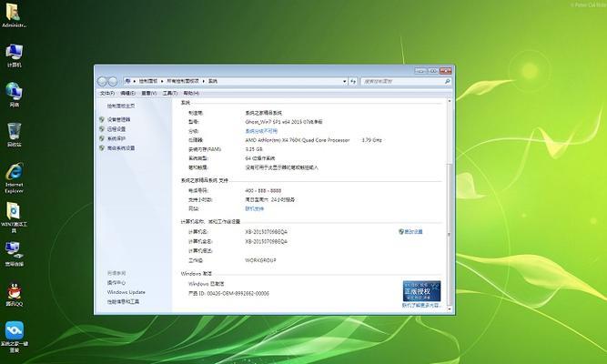Click the vertical scrollbar thumb
This screenshot has height=364, width=607.
pos(450,234)
